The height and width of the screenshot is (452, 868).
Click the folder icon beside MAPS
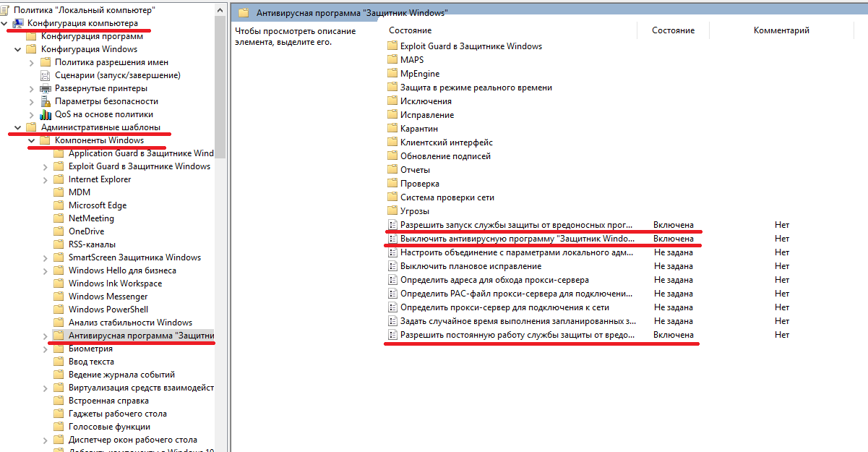point(392,60)
